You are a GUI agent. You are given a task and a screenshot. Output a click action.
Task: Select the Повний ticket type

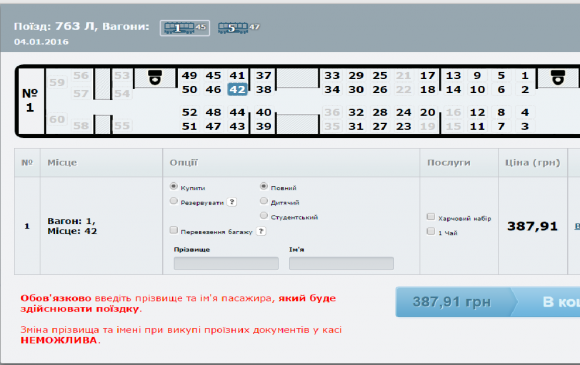tap(264, 186)
